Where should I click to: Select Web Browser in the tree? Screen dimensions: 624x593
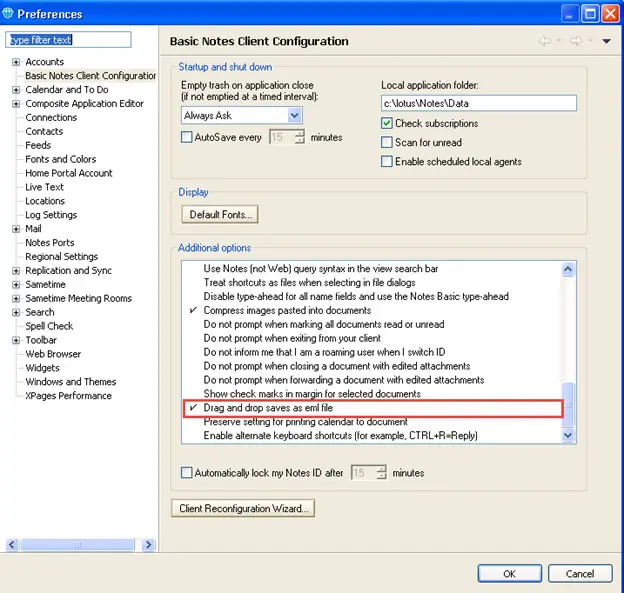(53, 354)
